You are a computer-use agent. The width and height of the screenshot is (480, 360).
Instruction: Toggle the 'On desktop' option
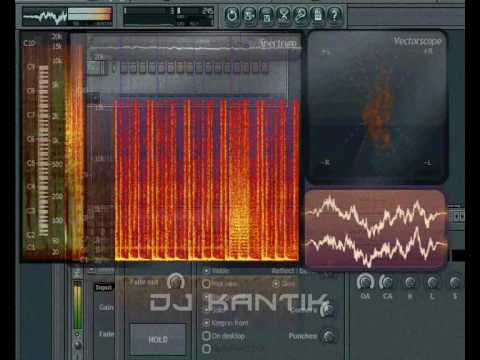click(x=206, y=336)
